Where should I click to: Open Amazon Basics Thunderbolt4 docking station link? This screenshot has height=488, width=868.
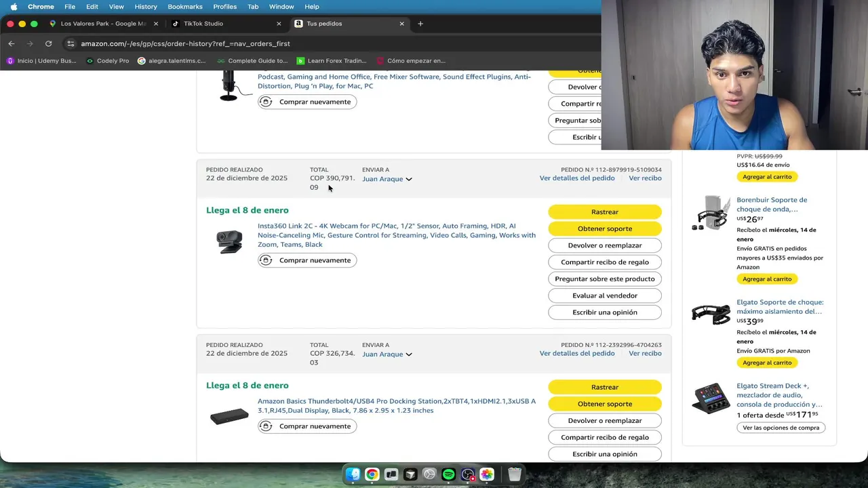(x=397, y=406)
